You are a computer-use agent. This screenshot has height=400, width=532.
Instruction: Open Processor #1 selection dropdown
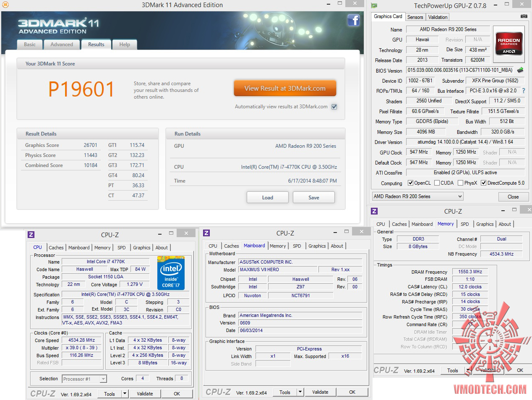point(84,379)
